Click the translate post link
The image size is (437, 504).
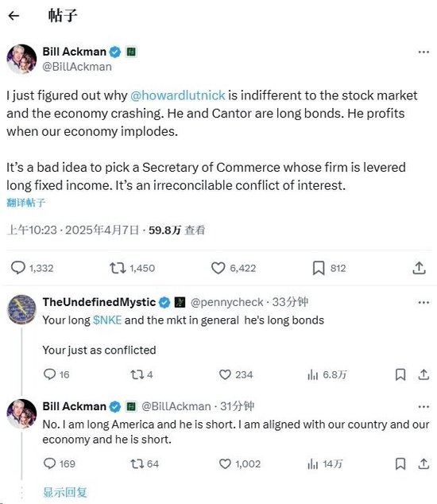25,203
